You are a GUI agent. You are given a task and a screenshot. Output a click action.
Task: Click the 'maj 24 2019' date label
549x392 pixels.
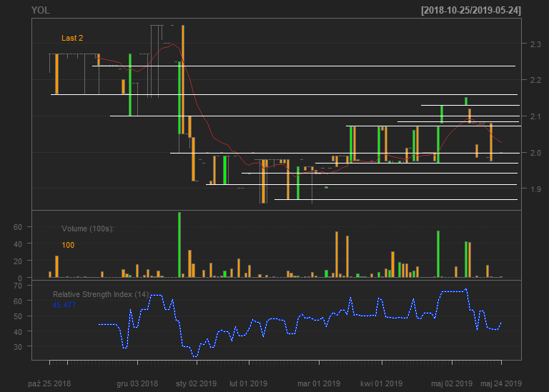pos(501,383)
